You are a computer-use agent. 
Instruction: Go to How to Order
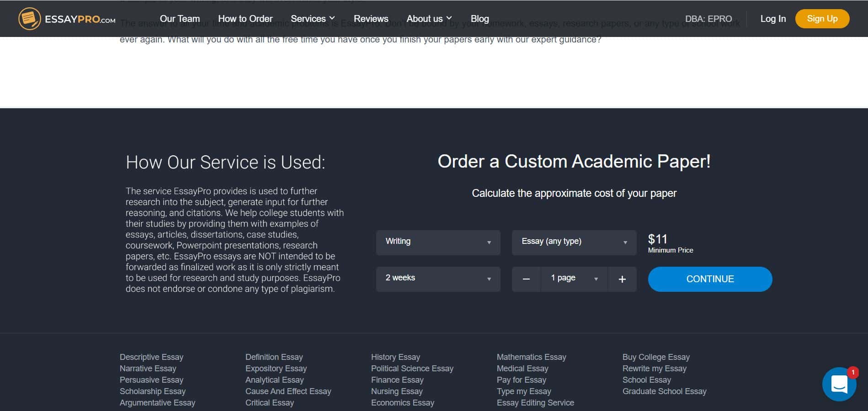point(245,19)
